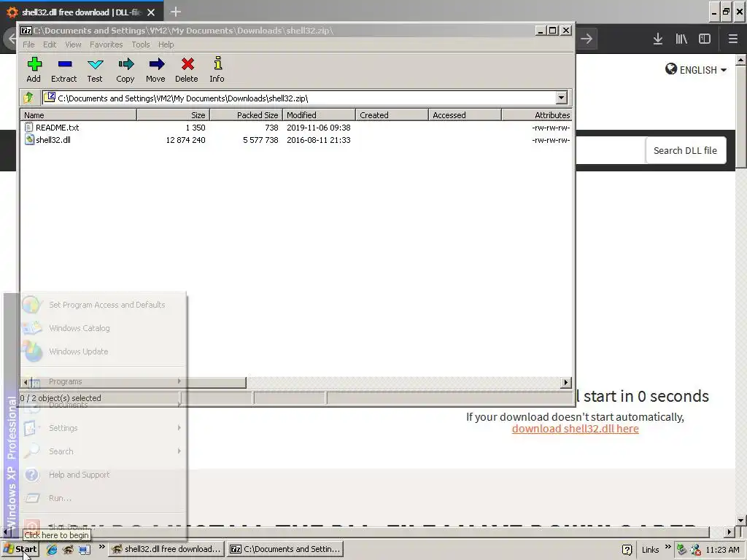Choose Run... from the Start menu

[102, 498]
